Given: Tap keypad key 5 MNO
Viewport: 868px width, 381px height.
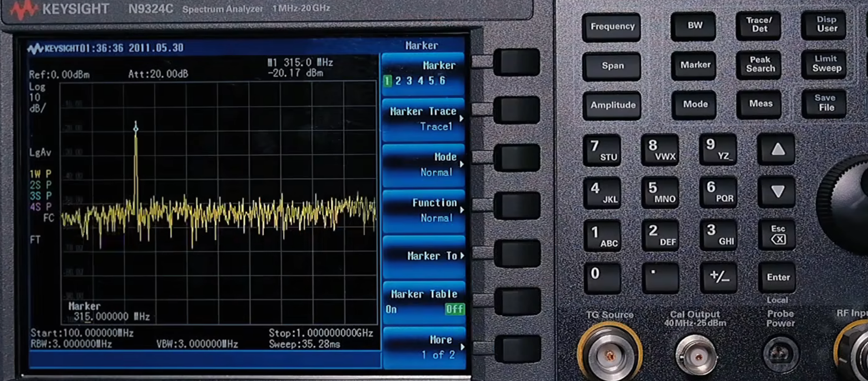Looking at the screenshot, I should click(x=660, y=192).
